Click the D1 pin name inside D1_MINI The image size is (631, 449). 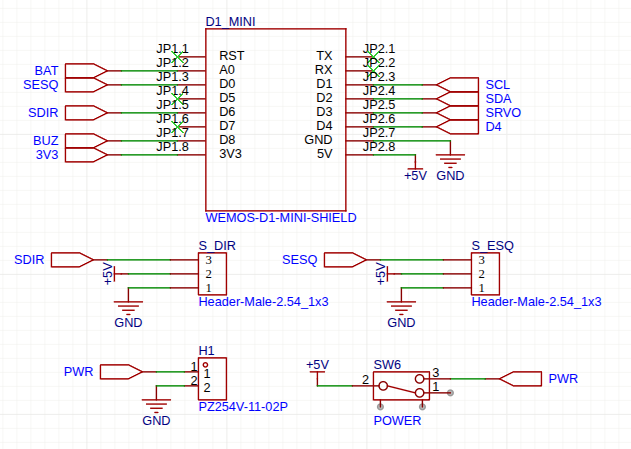pos(324,84)
